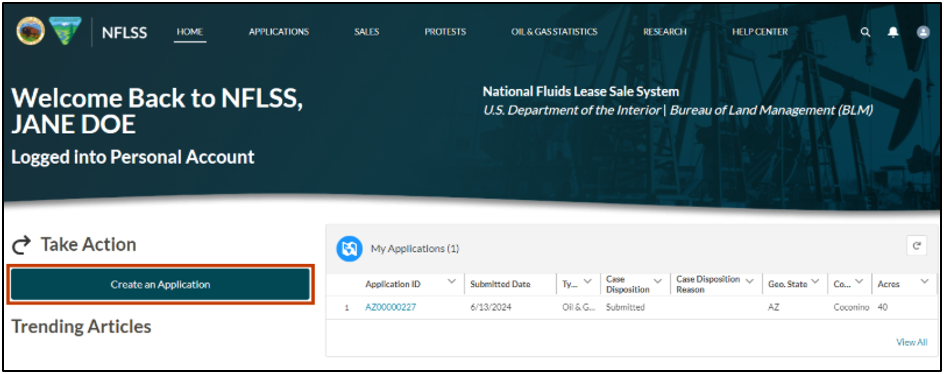
Task: Click the Create an Application button
Action: point(160,284)
